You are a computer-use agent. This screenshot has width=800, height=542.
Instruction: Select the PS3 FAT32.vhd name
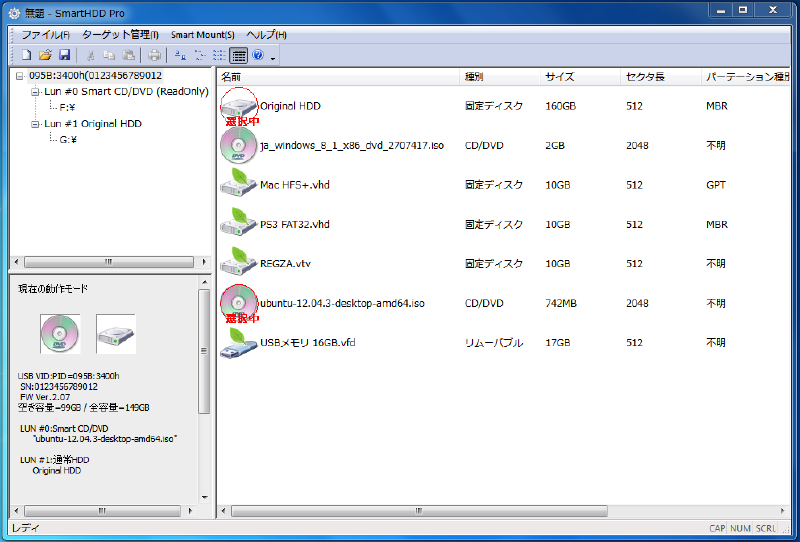click(x=295, y=224)
